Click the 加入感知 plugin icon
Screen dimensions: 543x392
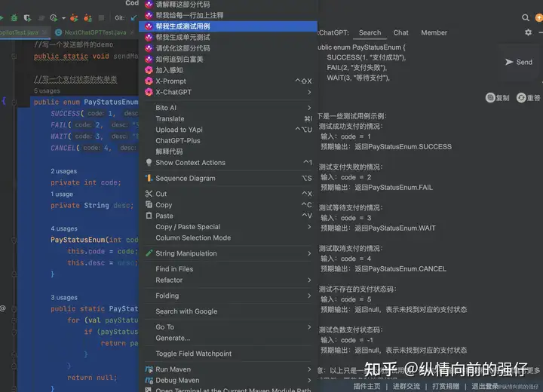coord(149,70)
